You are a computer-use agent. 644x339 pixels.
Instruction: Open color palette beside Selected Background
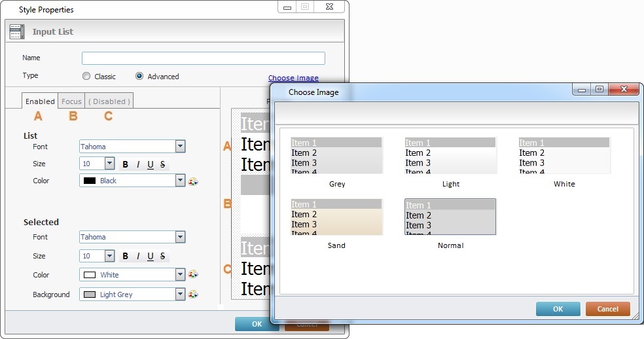coord(193,295)
